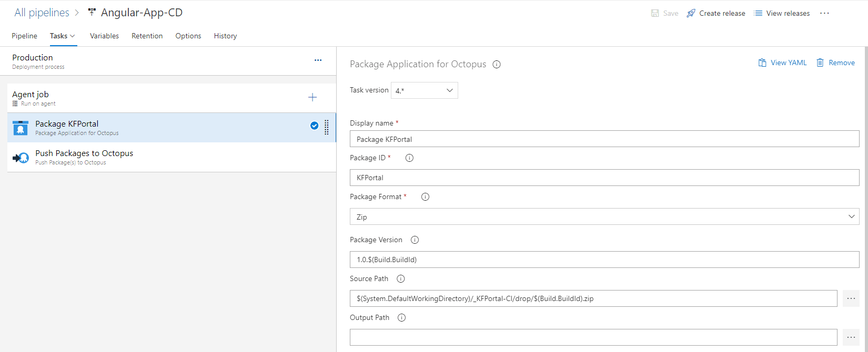Expand the Tasks tab chevron

pyautogui.click(x=73, y=36)
